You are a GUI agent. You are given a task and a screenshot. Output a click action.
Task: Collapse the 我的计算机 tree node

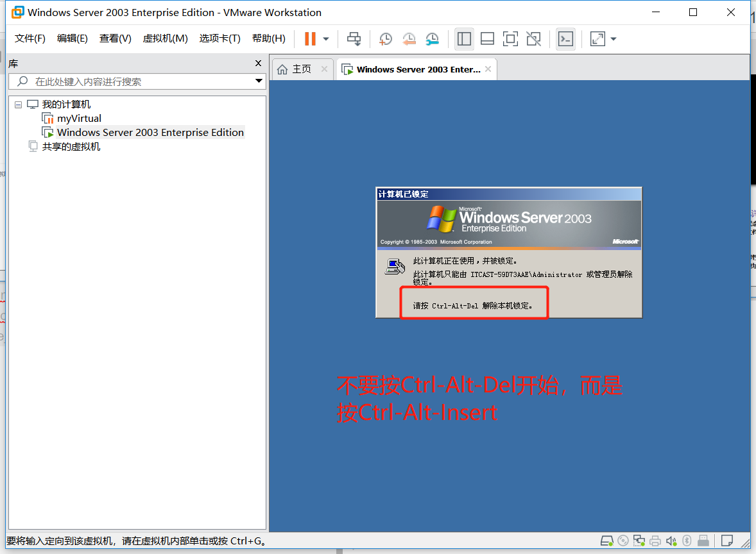click(x=19, y=105)
